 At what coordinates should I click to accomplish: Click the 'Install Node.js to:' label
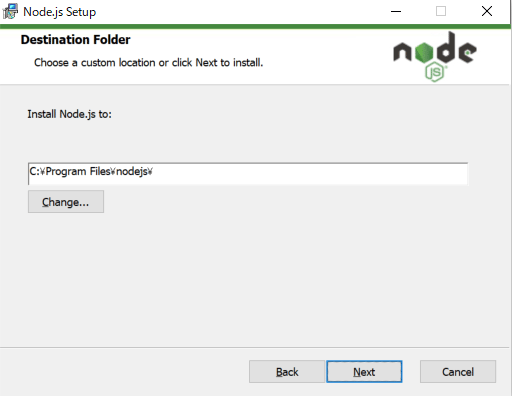69,114
